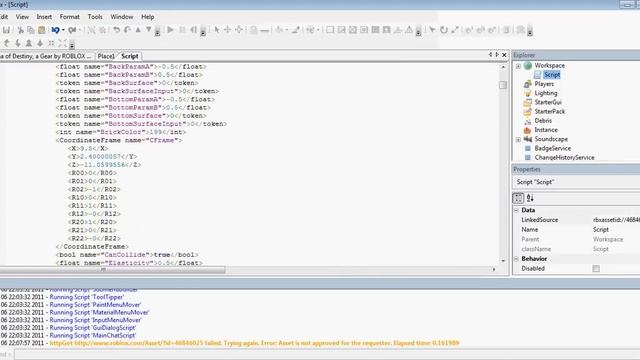Click the empty square surface tool icon
Image resolution: width=640 pixels, height=360 pixels.
click(x=330, y=30)
